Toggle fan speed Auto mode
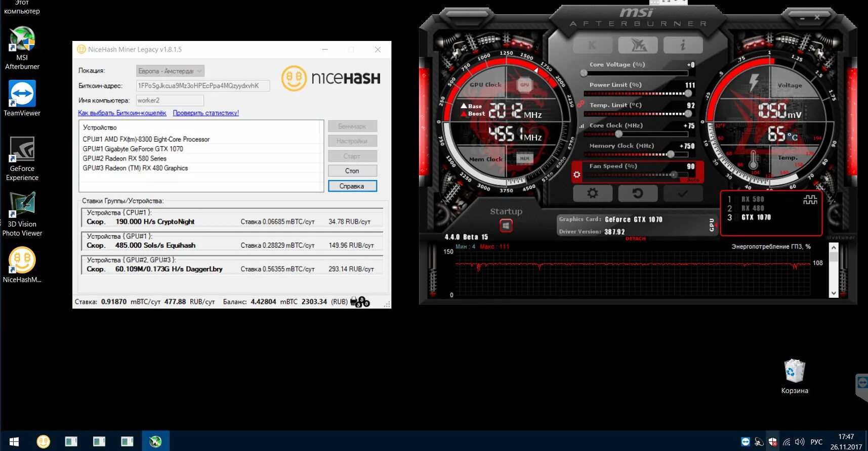Viewport: 868px width, 451px height. [693, 180]
